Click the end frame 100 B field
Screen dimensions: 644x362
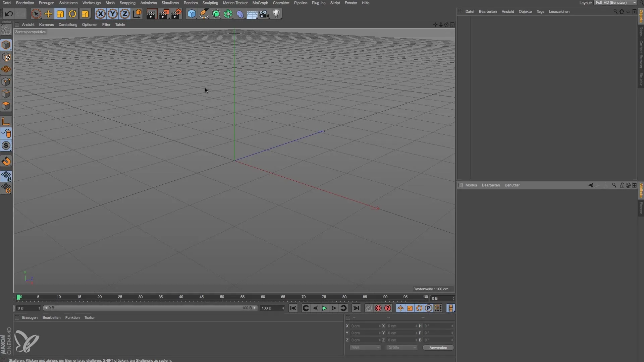point(272,308)
